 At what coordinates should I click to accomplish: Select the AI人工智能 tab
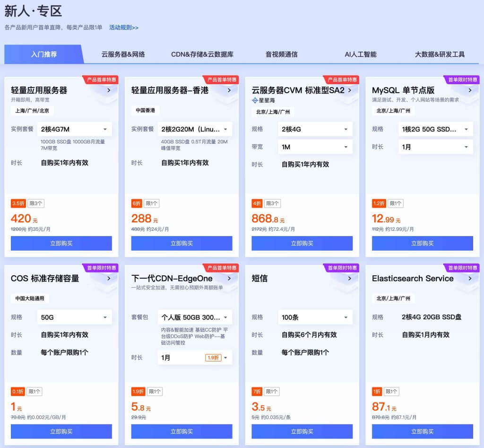(361, 54)
